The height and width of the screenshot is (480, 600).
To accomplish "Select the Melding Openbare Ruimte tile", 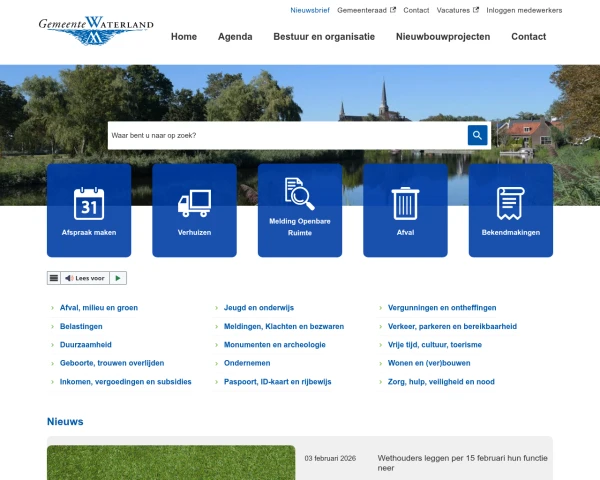I will tap(300, 210).
